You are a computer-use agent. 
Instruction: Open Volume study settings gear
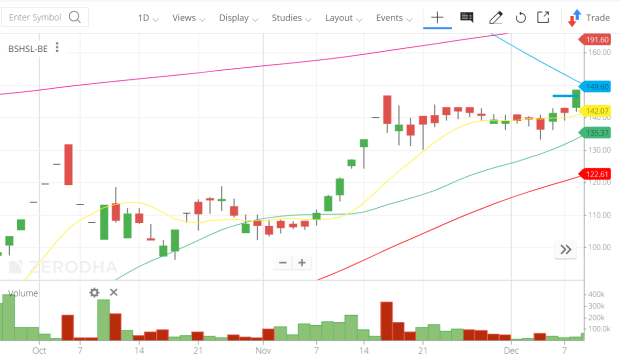(x=94, y=293)
